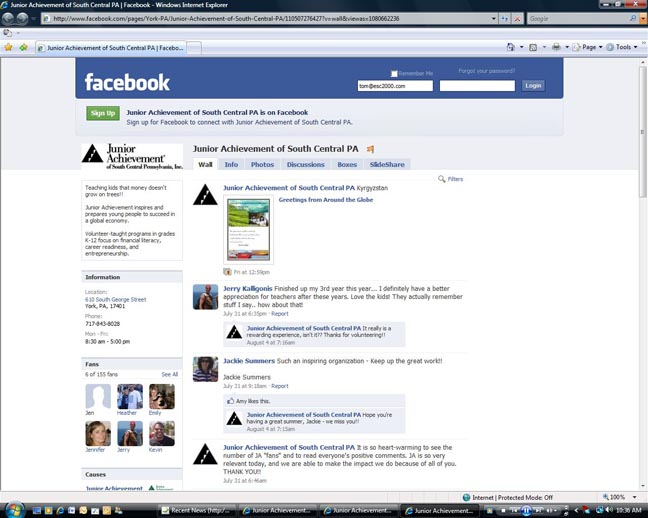Image resolution: width=648 pixels, height=518 pixels.
Task: Click the share flag icon beside page title
Action: pos(370,149)
